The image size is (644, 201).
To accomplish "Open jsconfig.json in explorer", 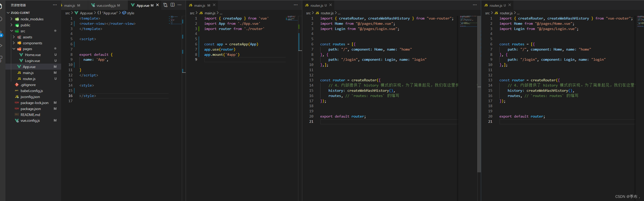I will tap(33, 97).
